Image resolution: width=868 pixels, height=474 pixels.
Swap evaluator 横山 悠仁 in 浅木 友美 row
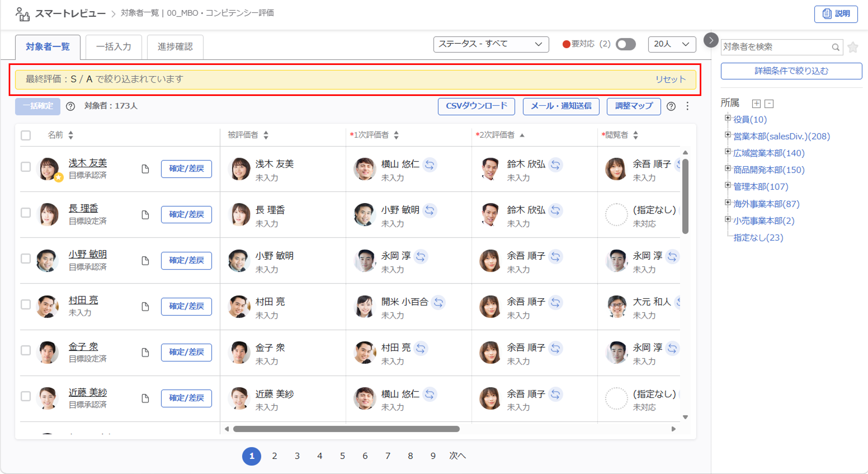click(x=430, y=165)
